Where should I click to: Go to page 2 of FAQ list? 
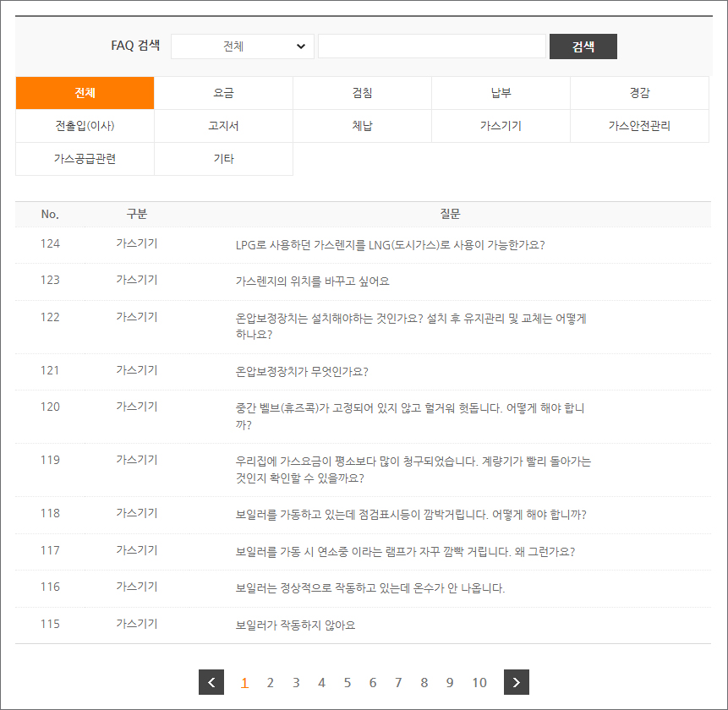(x=271, y=683)
